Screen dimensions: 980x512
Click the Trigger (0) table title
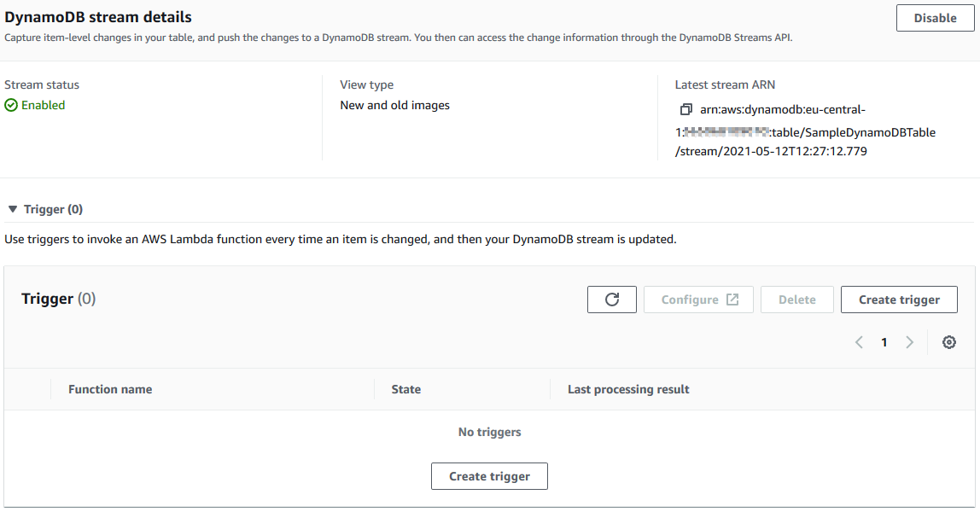(x=58, y=299)
